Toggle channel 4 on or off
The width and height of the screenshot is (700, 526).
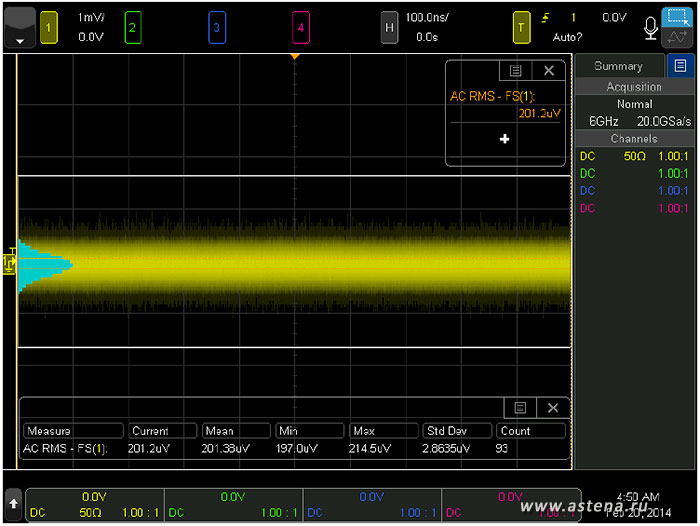pyautogui.click(x=300, y=28)
